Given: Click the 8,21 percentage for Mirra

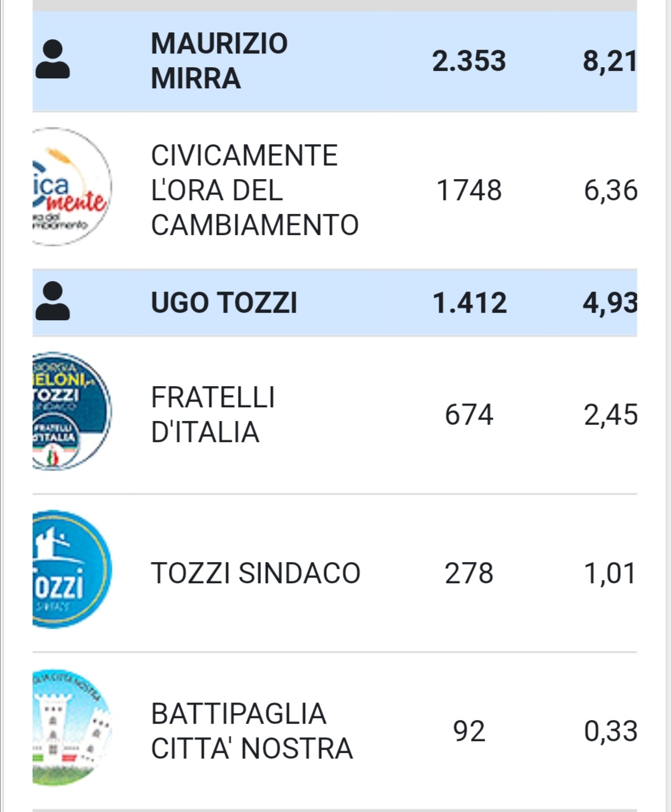Looking at the screenshot, I should (x=610, y=62).
